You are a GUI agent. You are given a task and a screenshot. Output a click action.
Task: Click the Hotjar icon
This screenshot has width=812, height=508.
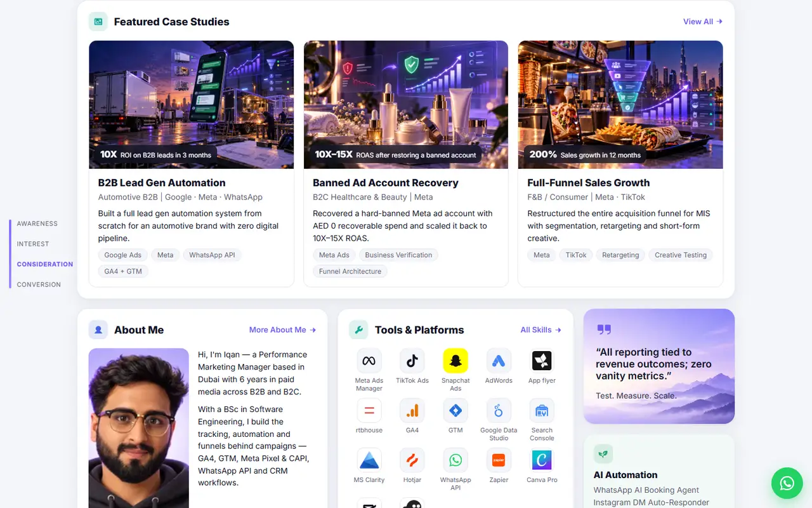coord(412,460)
